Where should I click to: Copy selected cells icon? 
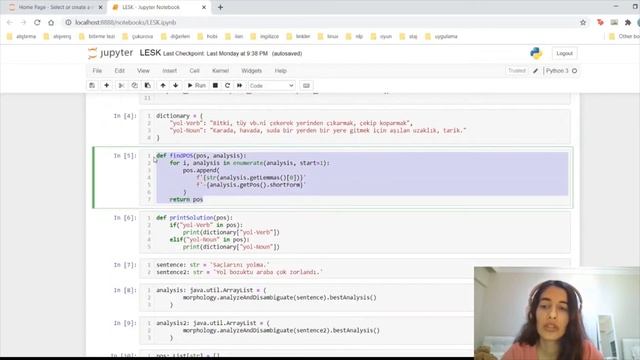click(134, 85)
